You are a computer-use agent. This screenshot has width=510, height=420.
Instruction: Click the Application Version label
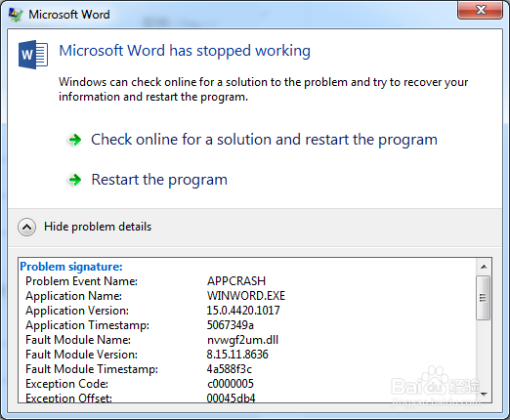tap(77, 311)
